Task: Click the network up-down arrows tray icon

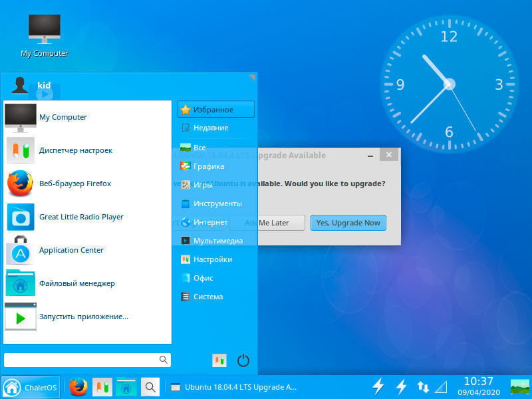Action: [x=423, y=387]
